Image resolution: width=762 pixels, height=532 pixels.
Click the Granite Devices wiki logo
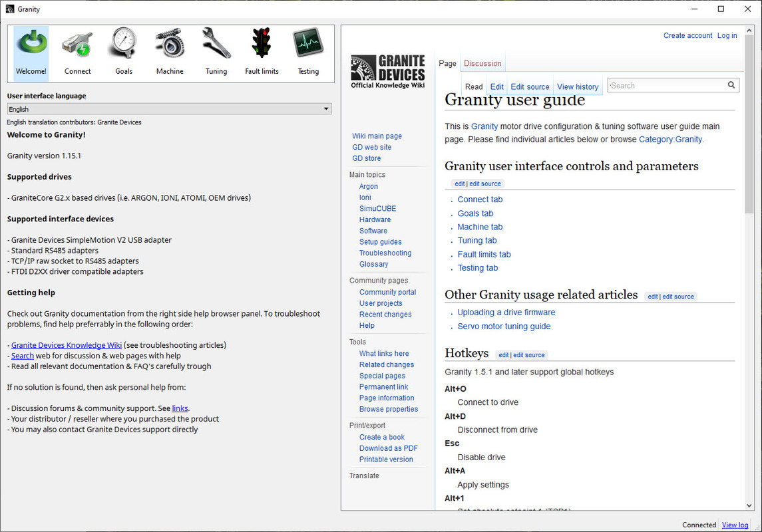(x=388, y=71)
